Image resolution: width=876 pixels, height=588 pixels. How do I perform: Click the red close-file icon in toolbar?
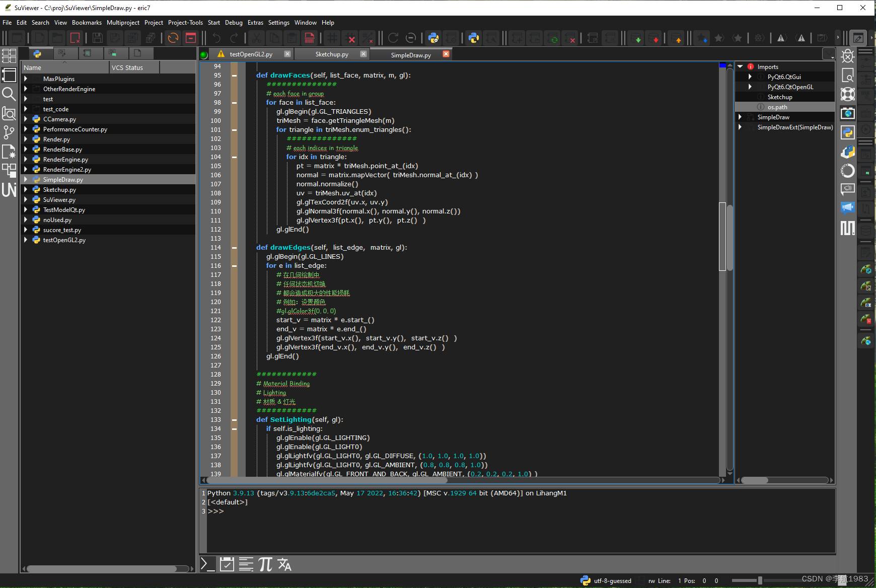click(75, 38)
